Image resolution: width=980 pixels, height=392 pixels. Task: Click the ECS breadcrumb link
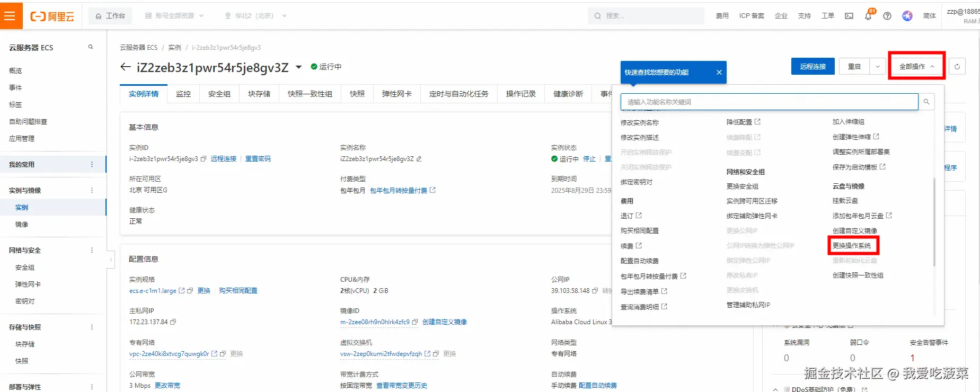(138, 48)
